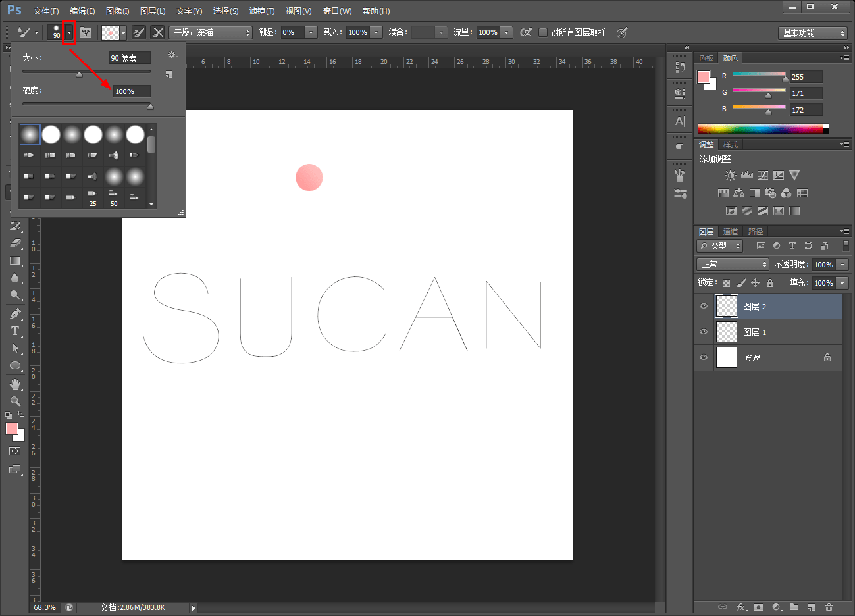Create new preset from this brush
This screenshot has width=855, height=616.
point(169,74)
